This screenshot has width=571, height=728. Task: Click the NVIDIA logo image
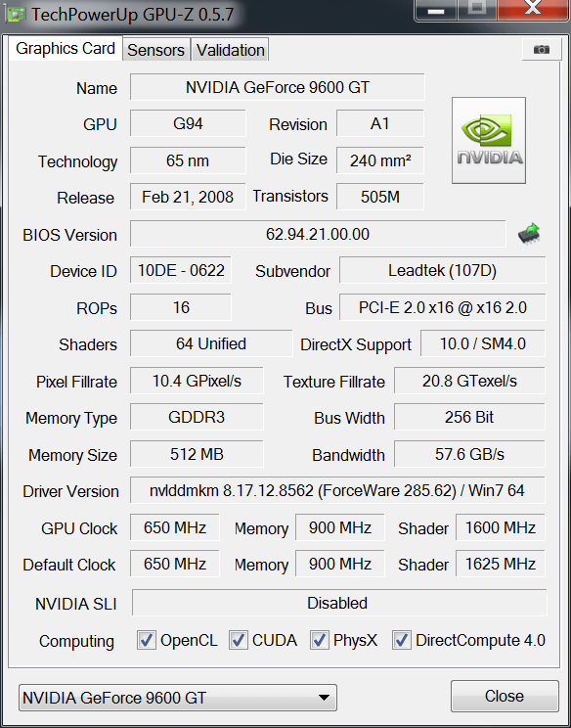click(489, 140)
